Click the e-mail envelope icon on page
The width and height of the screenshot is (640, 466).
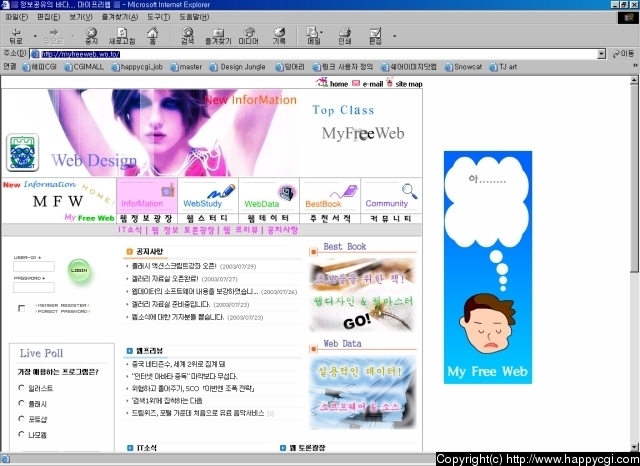pyautogui.click(x=356, y=83)
